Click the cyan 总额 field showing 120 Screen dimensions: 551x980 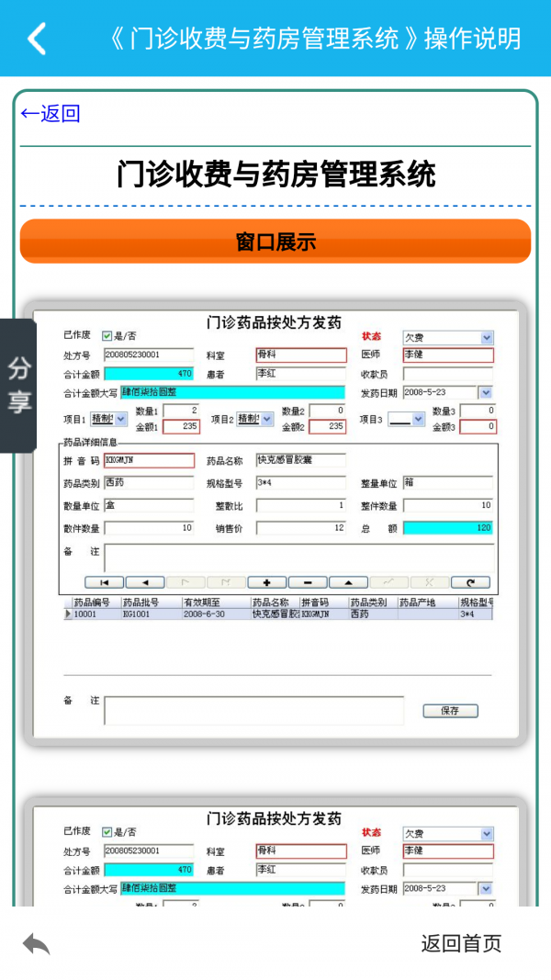[448, 528]
